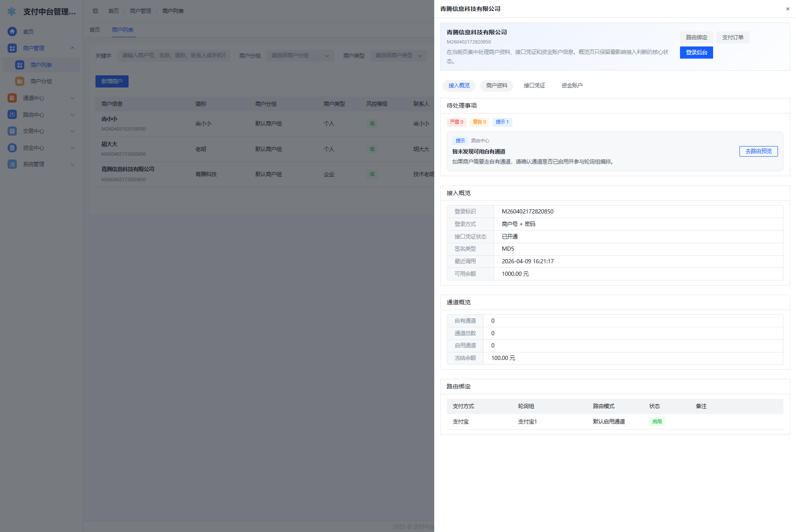This screenshot has width=796, height=532.
Task: Close the merchant detail drawer
Action: 787,9
